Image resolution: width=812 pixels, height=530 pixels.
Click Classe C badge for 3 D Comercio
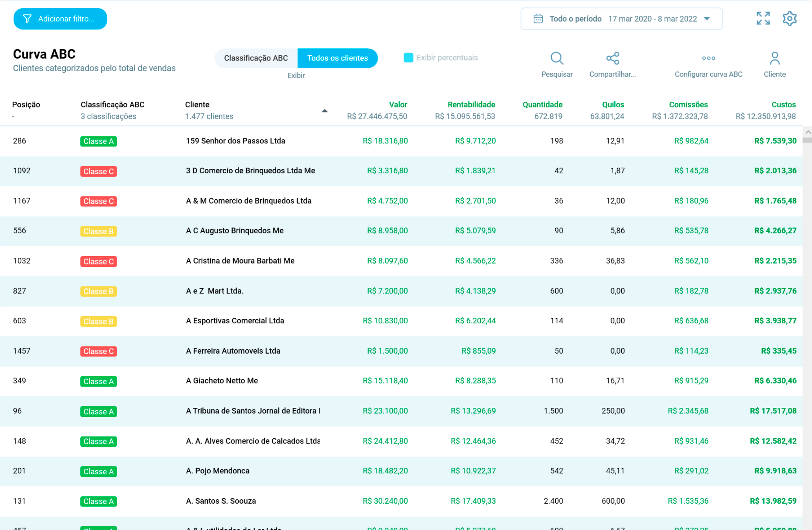pyautogui.click(x=98, y=171)
